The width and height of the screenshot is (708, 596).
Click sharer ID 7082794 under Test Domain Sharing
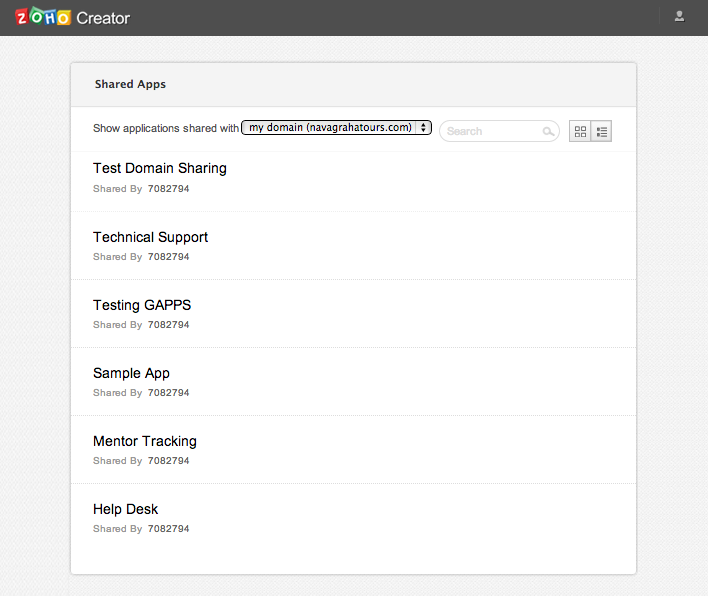pos(168,189)
